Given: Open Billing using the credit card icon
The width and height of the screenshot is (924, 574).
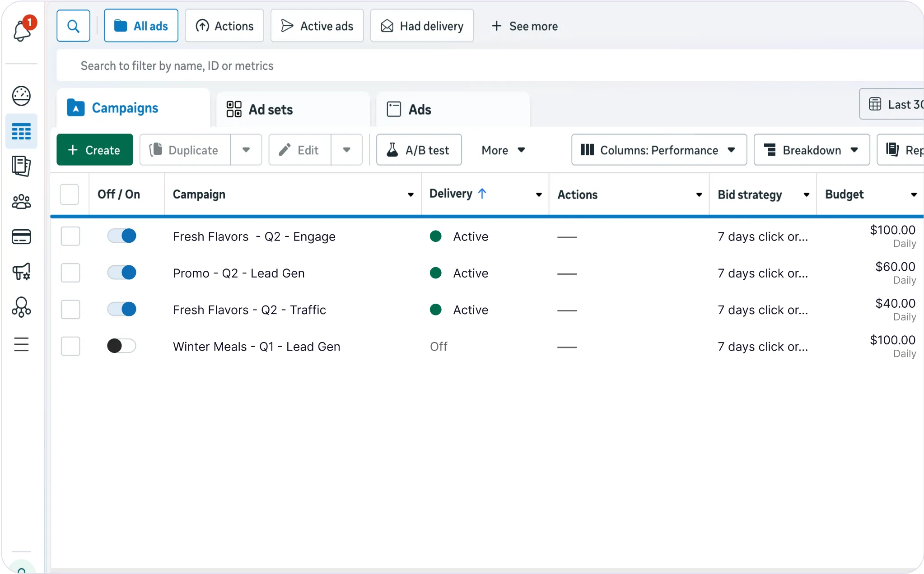Looking at the screenshot, I should tap(21, 236).
